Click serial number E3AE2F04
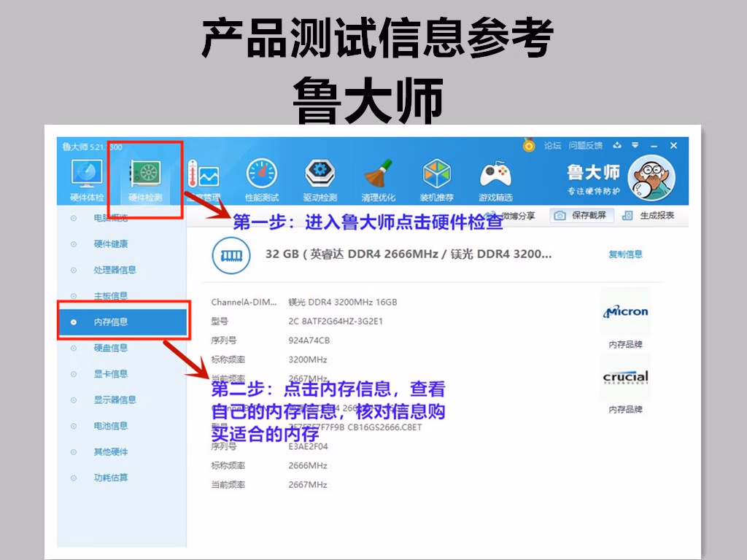The height and width of the screenshot is (560, 747). click(308, 447)
